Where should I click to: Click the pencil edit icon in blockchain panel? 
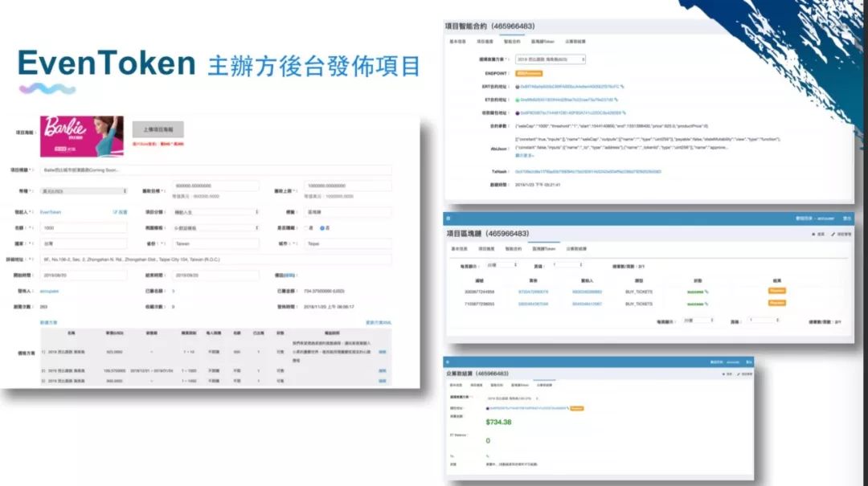(x=833, y=234)
